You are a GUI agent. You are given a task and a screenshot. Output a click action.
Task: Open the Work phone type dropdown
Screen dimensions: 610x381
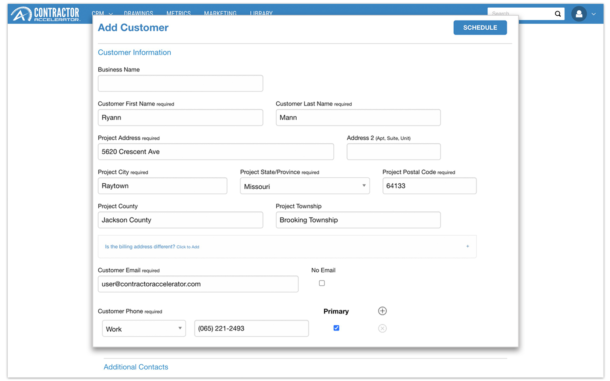(x=144, y=328)
